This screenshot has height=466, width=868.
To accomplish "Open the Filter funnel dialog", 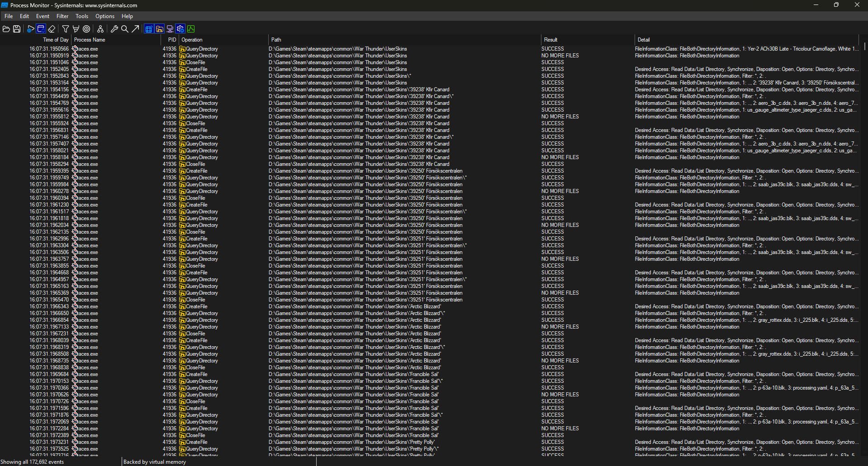I will pyautogui.click(x=66, y=29).
